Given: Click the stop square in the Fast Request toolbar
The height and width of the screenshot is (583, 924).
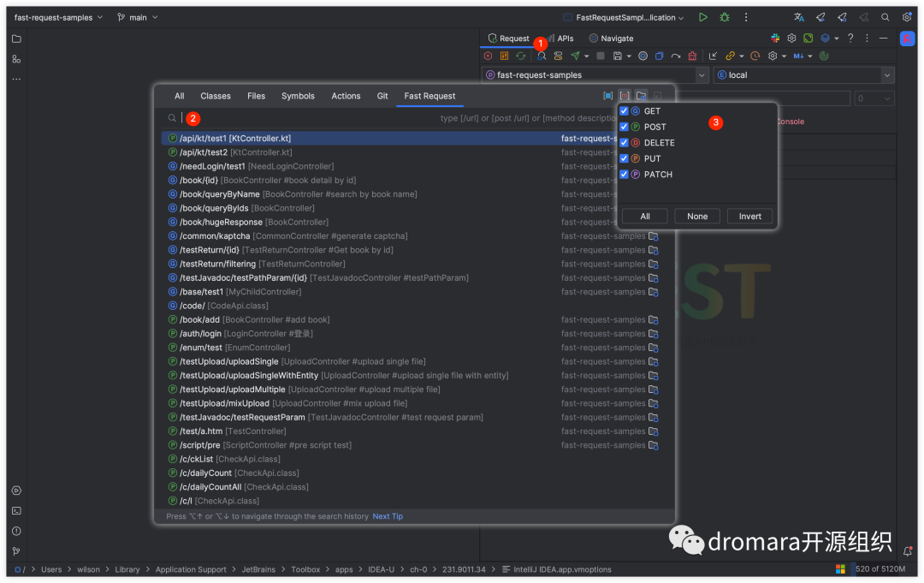Looking at the screenshot, I should pyautogui.click(x=601, y=56).
